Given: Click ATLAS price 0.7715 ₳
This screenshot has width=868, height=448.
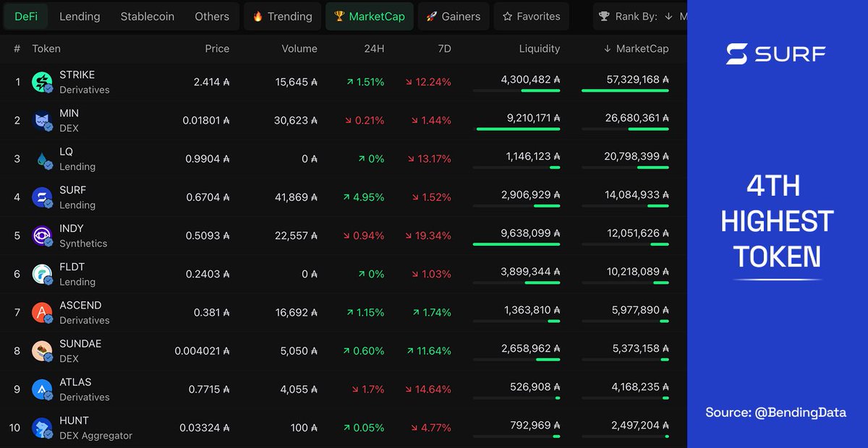Looking at the screenshot, I should [x=209, y=389].
